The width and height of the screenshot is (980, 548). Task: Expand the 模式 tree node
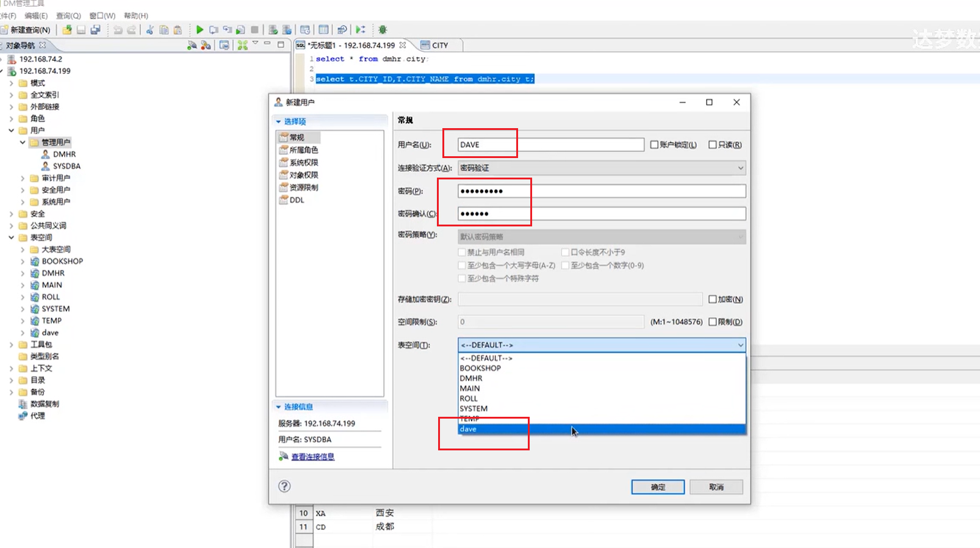pyautogui.click(x=11, y=83)
